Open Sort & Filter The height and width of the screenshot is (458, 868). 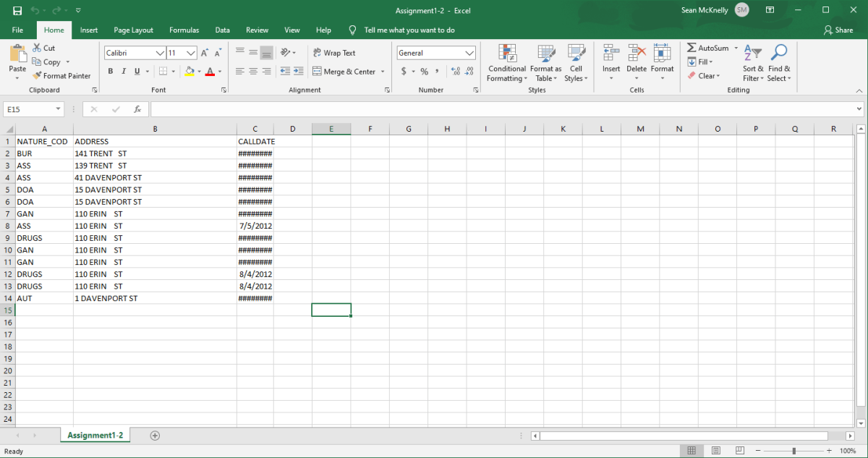[x=753, y=63]
